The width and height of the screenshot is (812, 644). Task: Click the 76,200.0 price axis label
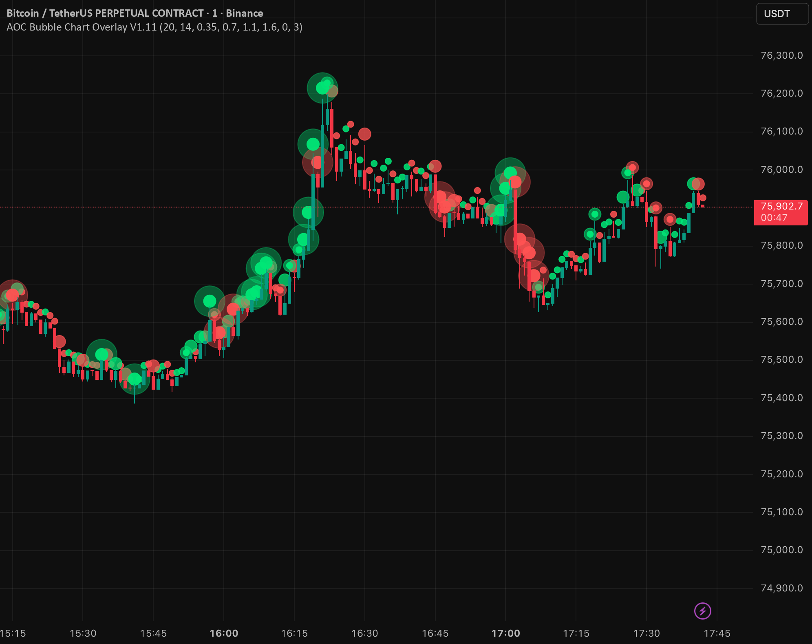click(x=782, y=93)
